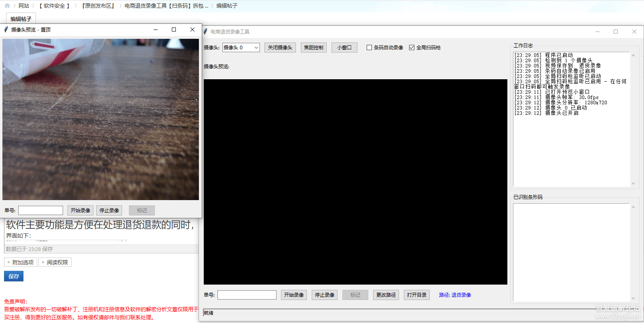Open the 编辑帖子 tab
Viewport: 644px width, 323px height.
point(21,19)
